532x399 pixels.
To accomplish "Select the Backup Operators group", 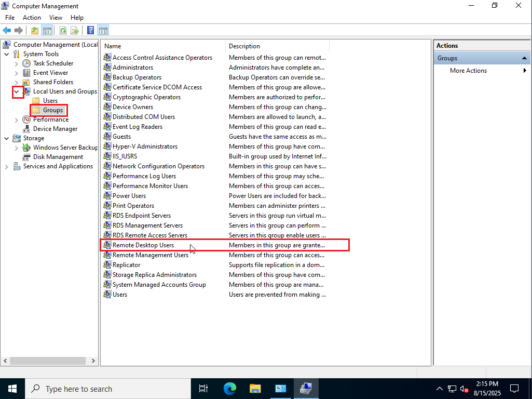I will coord(137,77).
